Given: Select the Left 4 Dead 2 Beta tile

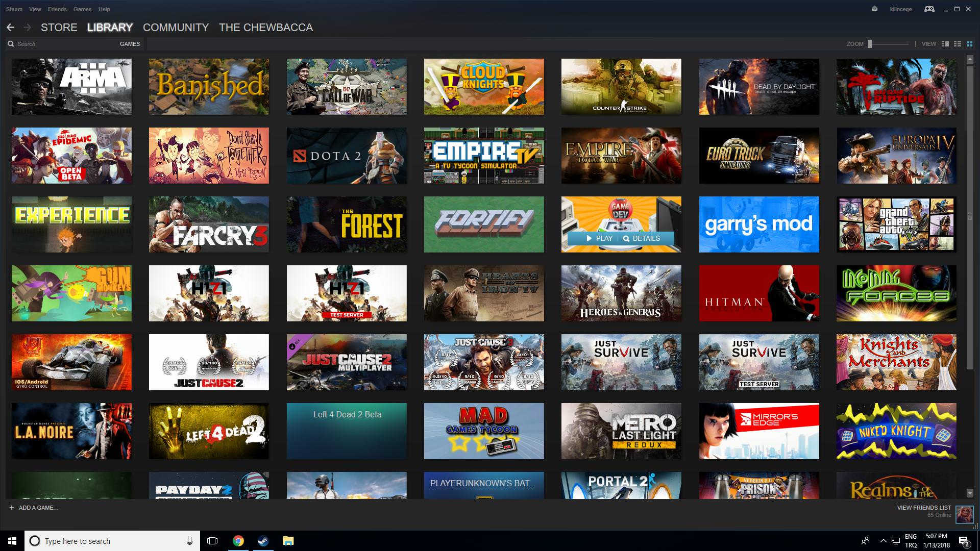Looking at the screenshot, I should [347, 431].
